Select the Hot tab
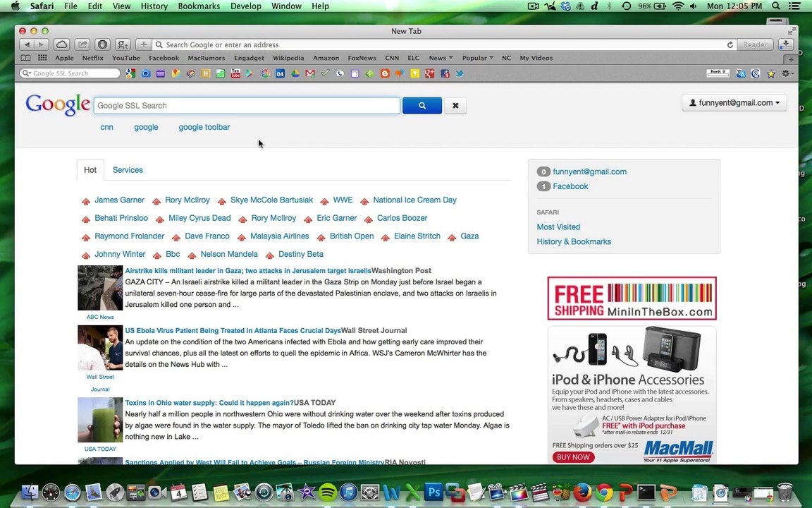This screenshot has height=508, width=812. 90,170
